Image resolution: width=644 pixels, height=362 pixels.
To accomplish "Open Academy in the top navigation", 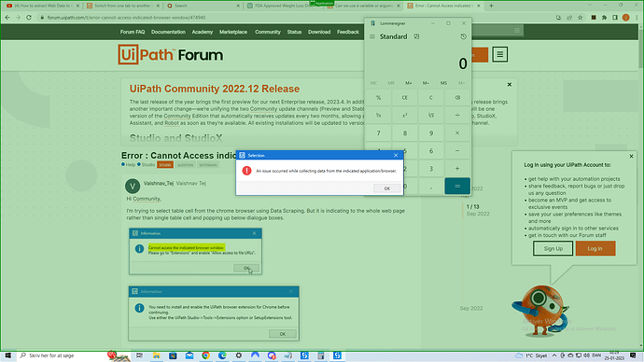I will click(203, 32).
